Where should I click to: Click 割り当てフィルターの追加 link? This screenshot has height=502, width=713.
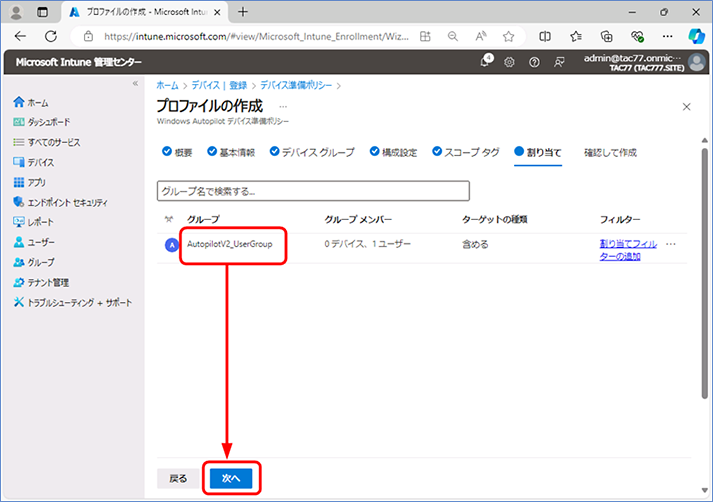tap(628, 250)
